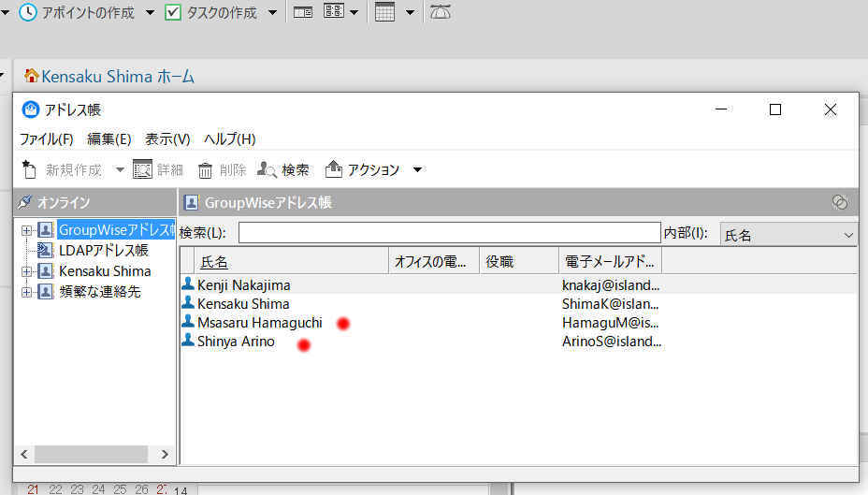The height and width of the screenshot is (495, 868).
Task: Click the 役職 column header
Action: tap(519, 261)
